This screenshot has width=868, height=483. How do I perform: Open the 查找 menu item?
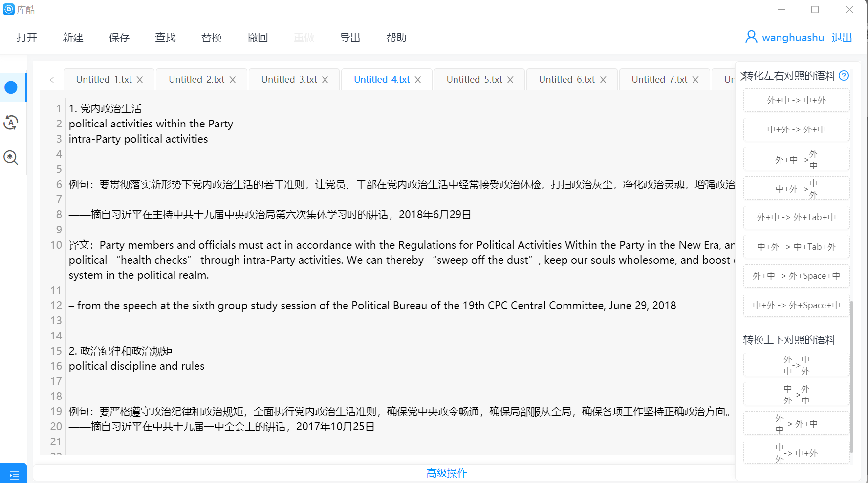(x=165, y=38)
